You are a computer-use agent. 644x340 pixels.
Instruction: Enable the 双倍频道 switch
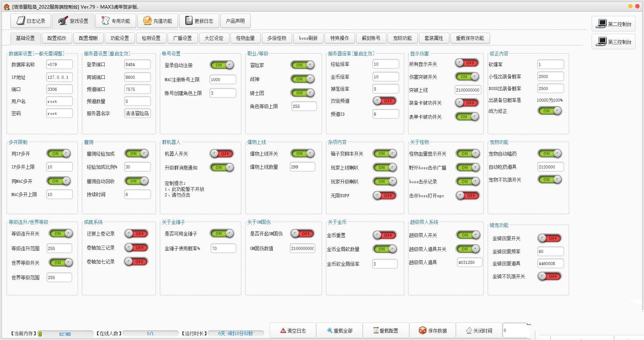tap(385, 101)
